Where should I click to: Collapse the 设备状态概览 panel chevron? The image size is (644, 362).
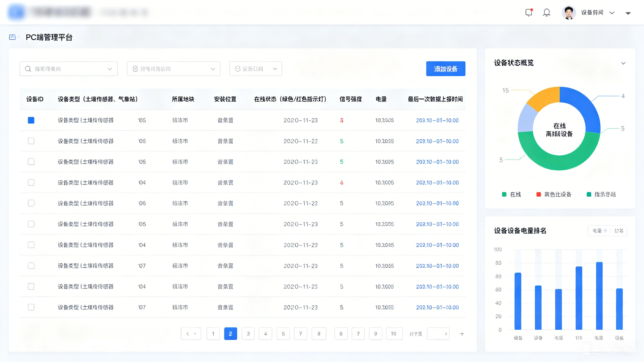tap(623, 63)
